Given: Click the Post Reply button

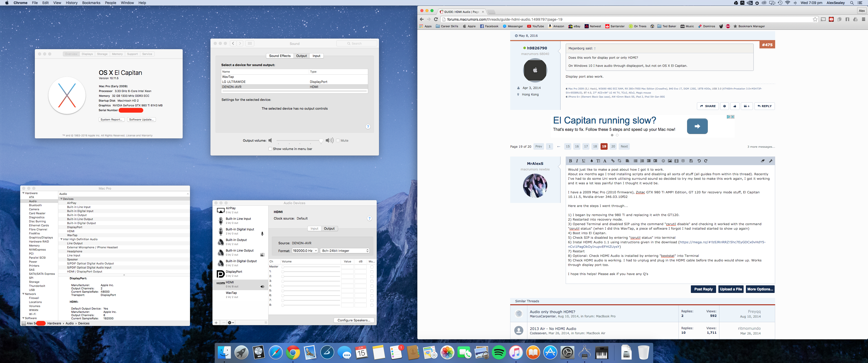Looking at the screenshot, I should [703, 289].
